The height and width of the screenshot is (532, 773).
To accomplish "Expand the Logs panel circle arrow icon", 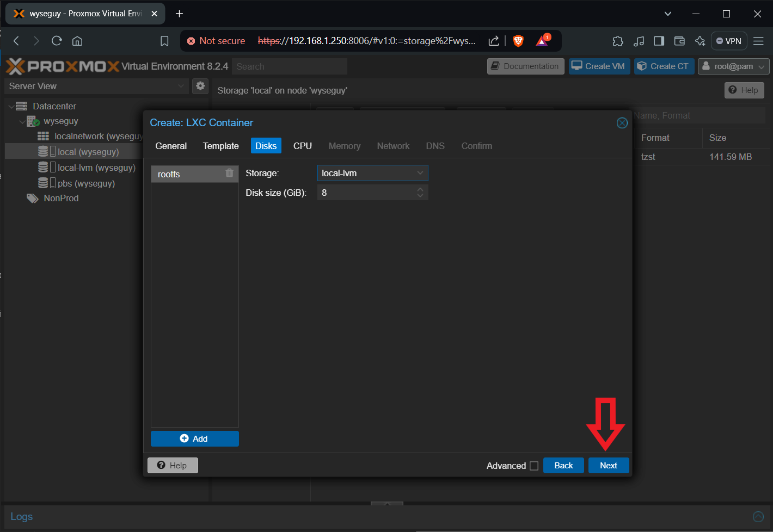I will pyautogui.click(x=758, y=517).
